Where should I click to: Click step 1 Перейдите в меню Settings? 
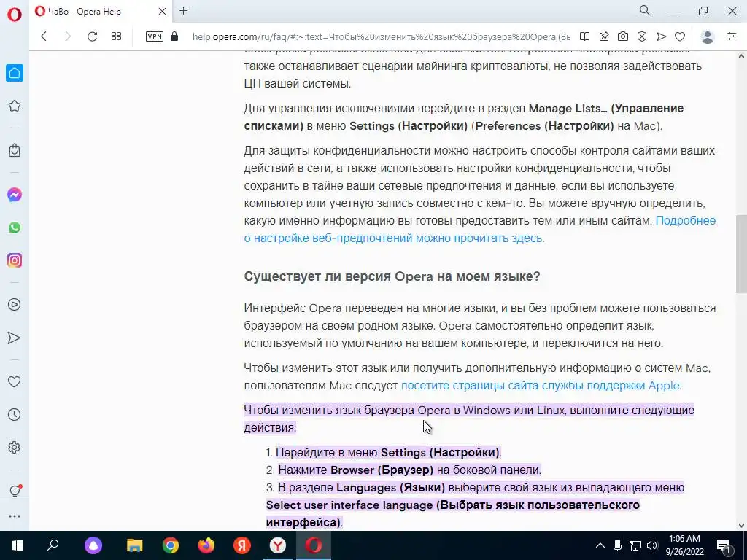click(x=388, y=452)
